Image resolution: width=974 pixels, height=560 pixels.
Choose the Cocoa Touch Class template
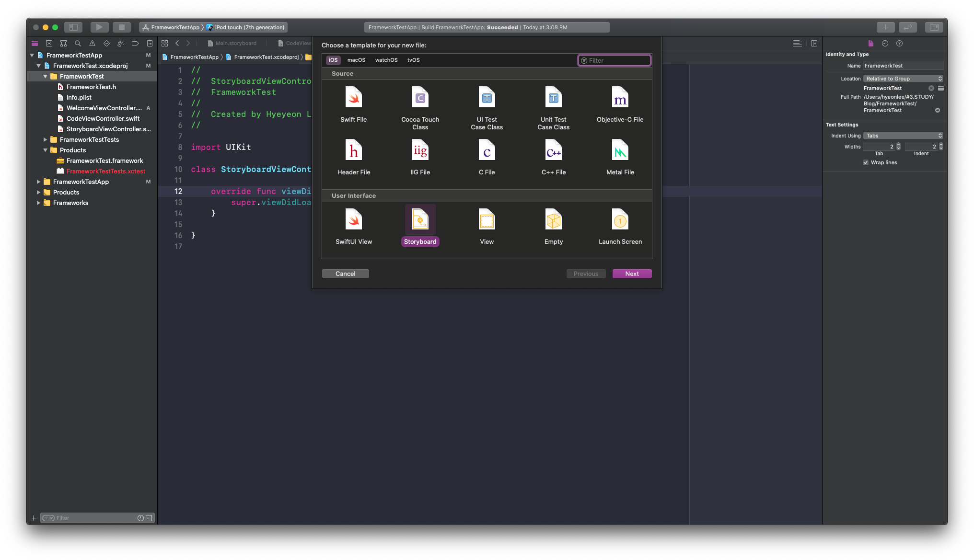click(420, 98)
